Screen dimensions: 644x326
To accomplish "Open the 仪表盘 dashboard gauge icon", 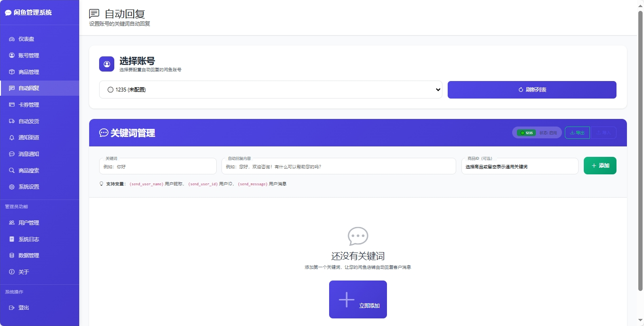I will pos(12,39).
